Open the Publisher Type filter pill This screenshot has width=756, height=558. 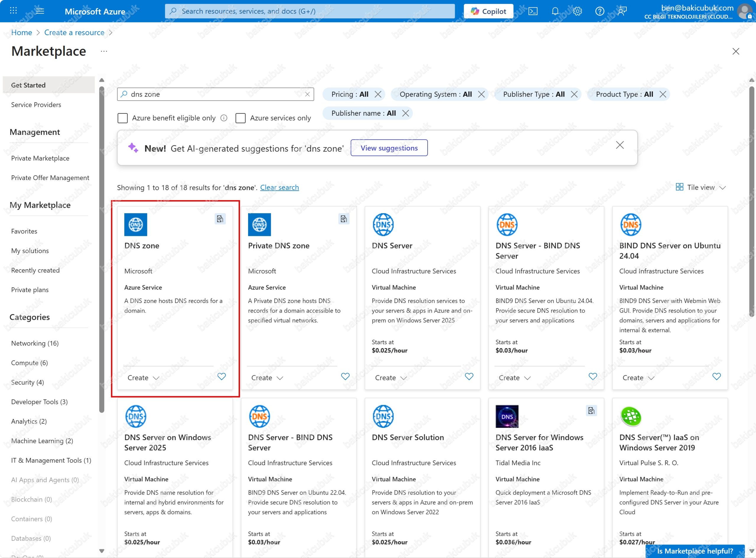[533, 94]
